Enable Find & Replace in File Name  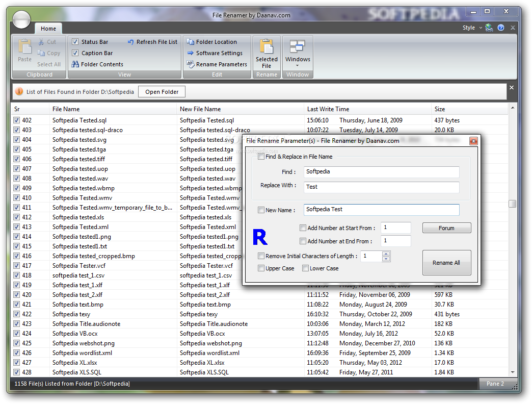(x=261, y=157)
